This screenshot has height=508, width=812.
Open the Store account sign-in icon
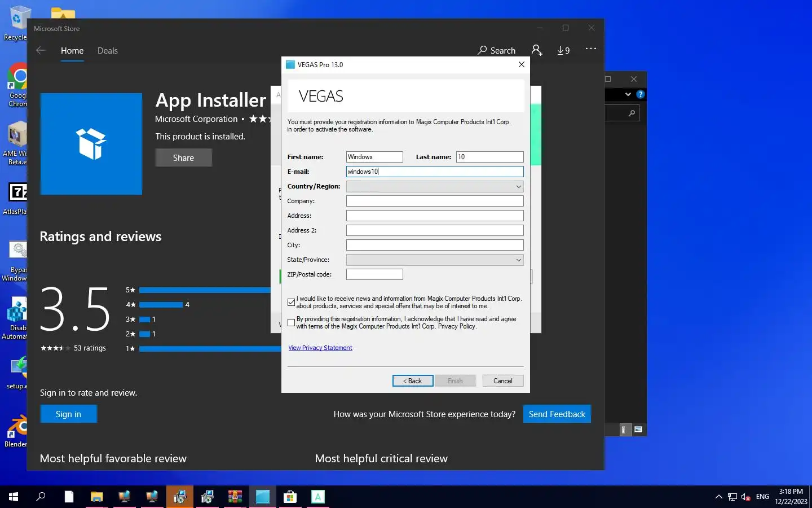(x=537, y=51)
